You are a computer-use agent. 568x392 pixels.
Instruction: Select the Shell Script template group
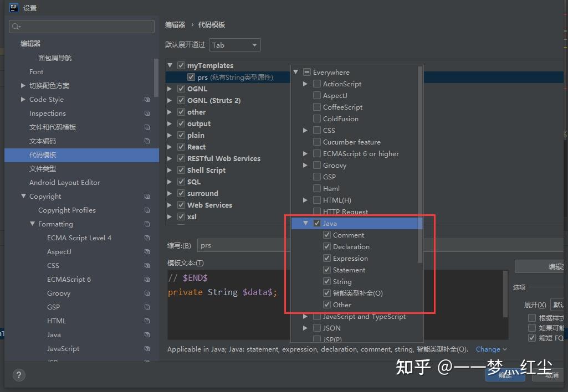tap(206, 170)
